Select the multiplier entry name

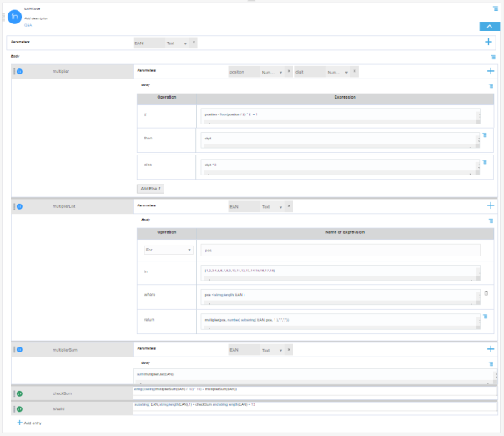point(61,72)
